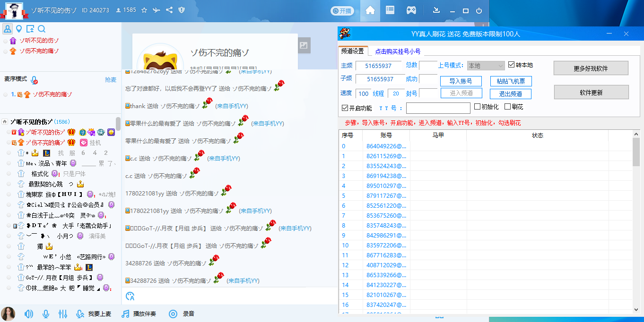Toggle the 开启功能 checkbox
This screenshot has width=644, height=322.
click(x=345, y=108)
